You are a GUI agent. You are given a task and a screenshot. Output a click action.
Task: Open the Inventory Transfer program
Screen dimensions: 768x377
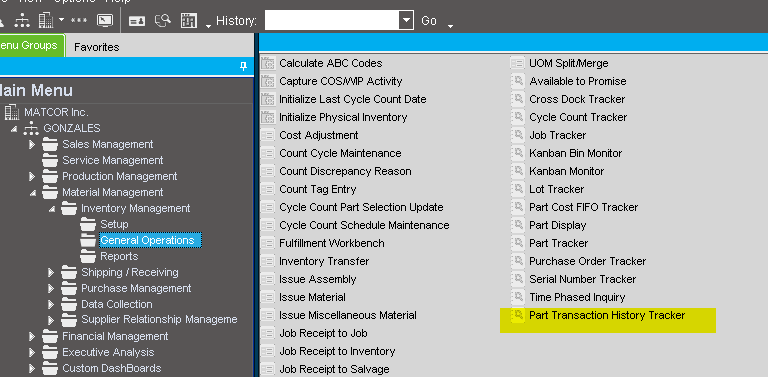[x=324, y=261]
